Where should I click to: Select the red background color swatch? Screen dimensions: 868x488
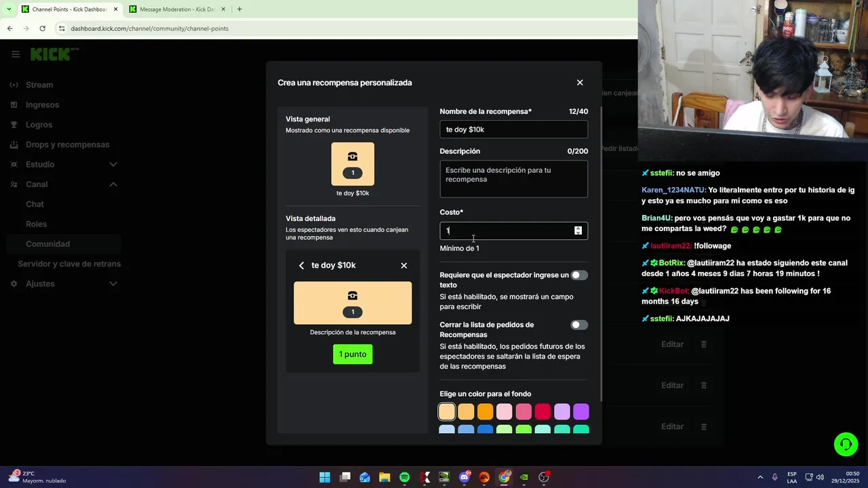pos(542,411)
